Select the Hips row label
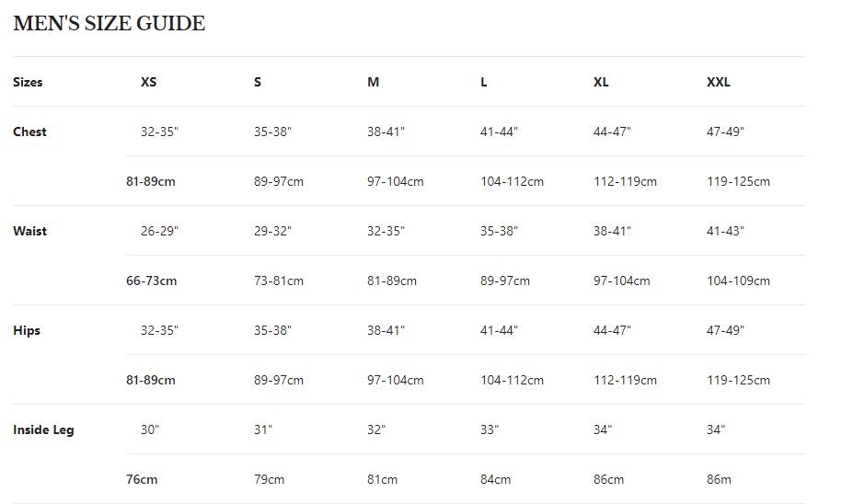865x504 pixels. point(27,330)
